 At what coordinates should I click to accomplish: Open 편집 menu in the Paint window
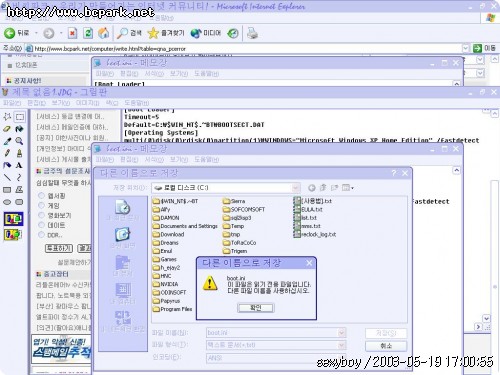[x=36, y=103]
